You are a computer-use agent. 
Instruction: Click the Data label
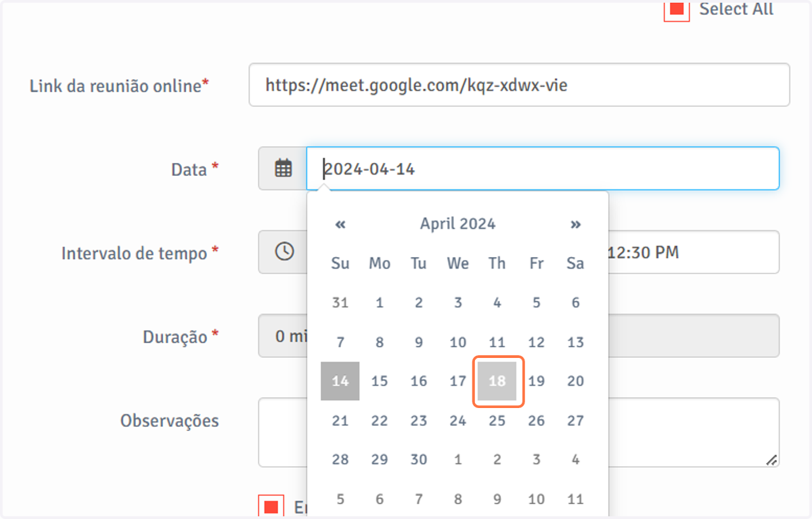196,169
